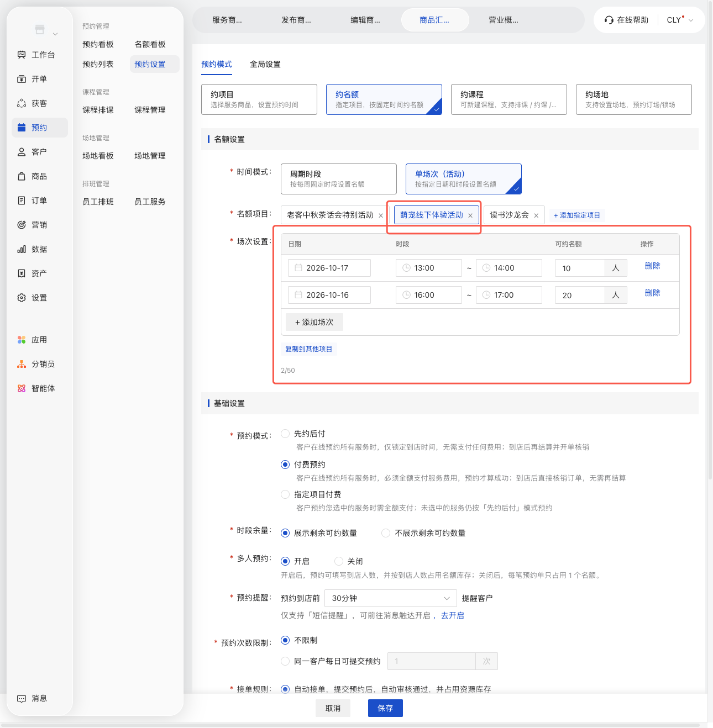Open the 13:00 start time picker
The image size is (713, 728).
(x=429, y=268)
